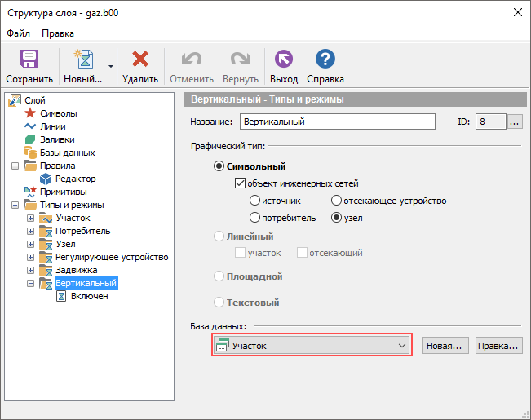The height and width of the screenshot is (420, 531).
Task: Click the Вертикальный folder icon
Action: 46,283
